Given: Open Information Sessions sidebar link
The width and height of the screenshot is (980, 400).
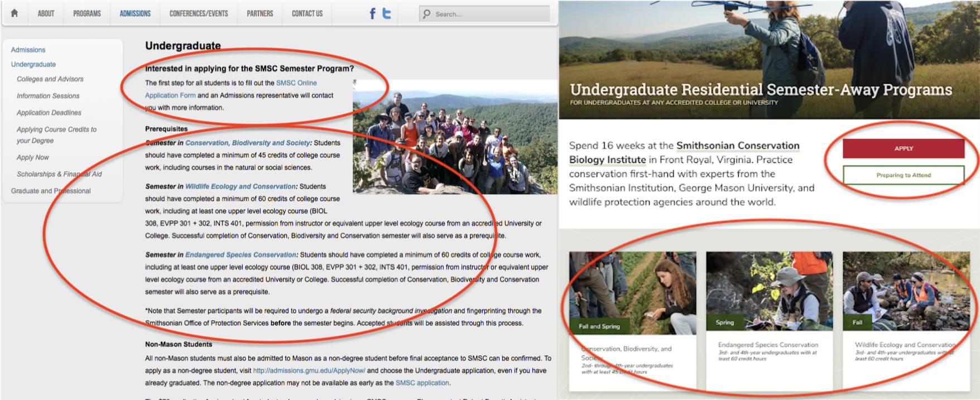Looking at the screenshot, I should [x=48, y=96].
